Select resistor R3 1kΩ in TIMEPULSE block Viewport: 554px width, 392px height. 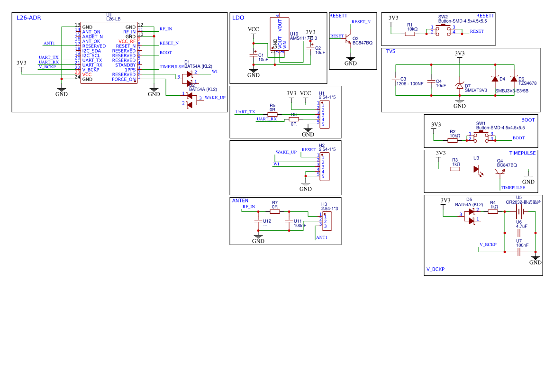(x=455, y=169)
